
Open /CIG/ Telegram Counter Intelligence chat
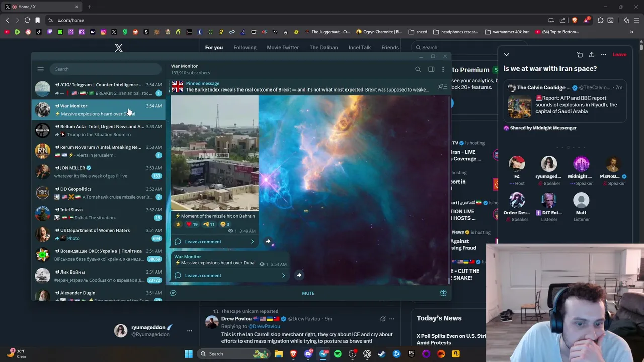pos(99,89)
